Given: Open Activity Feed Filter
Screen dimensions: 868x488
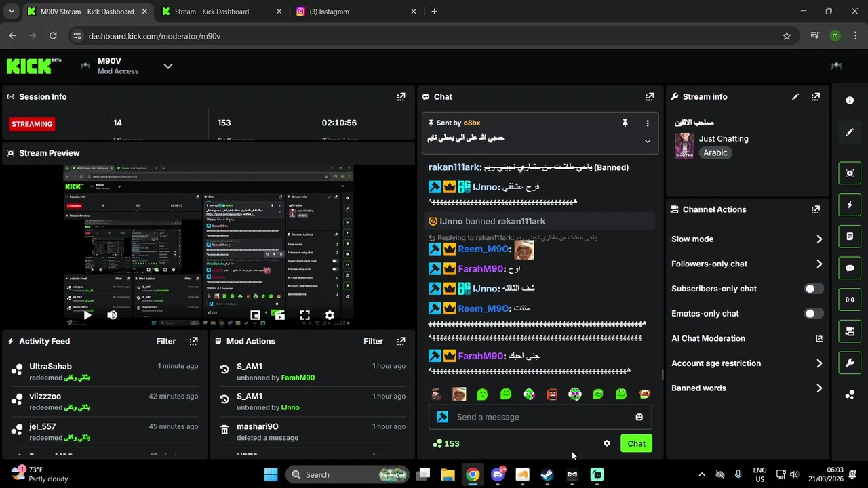Looking at the screenshot, I should (166, 341).
